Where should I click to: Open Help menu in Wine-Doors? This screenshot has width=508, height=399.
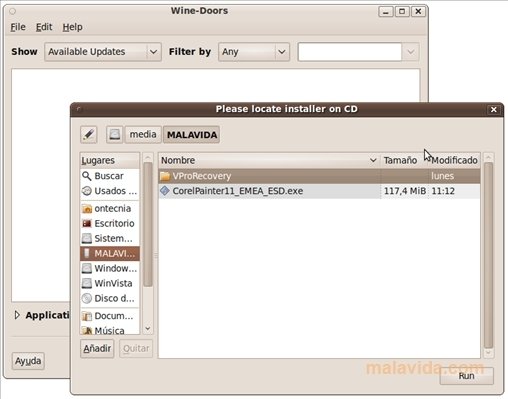72,27
